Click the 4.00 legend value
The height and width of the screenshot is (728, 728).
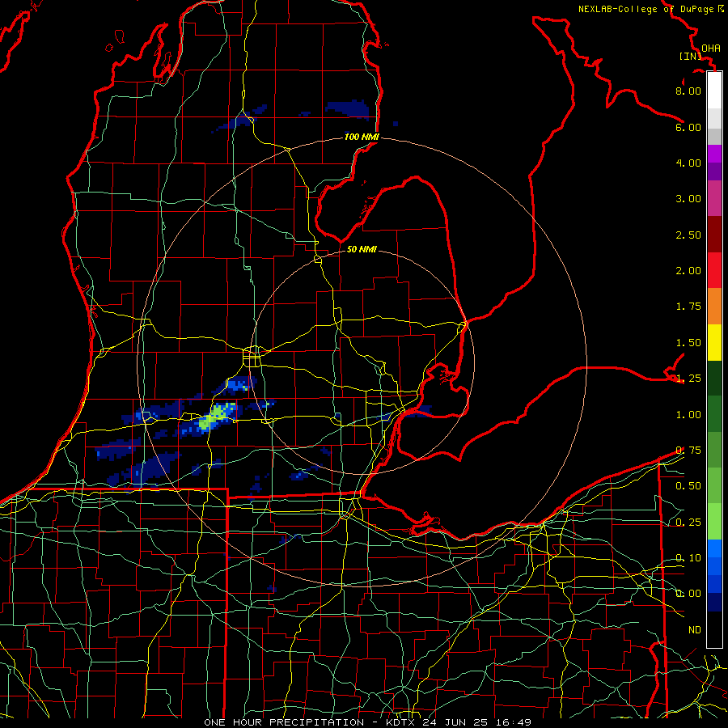pos(688,163)
